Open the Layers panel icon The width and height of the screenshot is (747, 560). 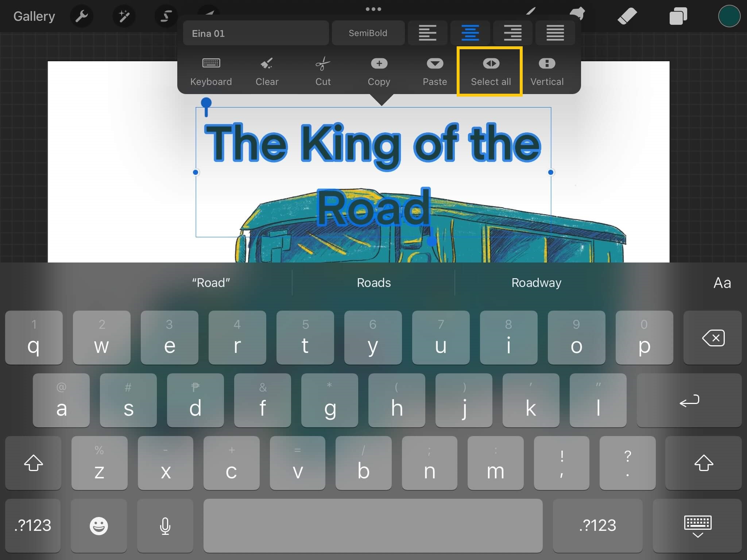[x=678, y=16]
